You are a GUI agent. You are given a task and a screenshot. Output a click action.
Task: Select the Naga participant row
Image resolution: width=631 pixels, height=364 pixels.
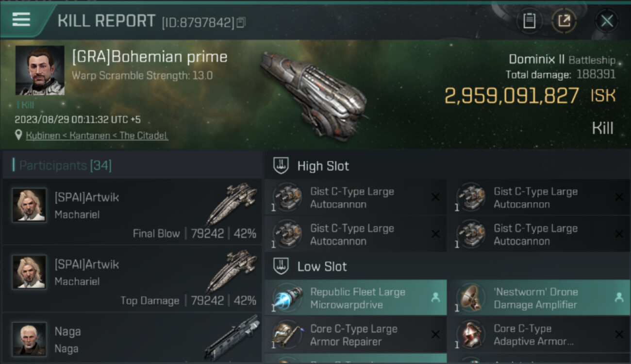[132, 339]
